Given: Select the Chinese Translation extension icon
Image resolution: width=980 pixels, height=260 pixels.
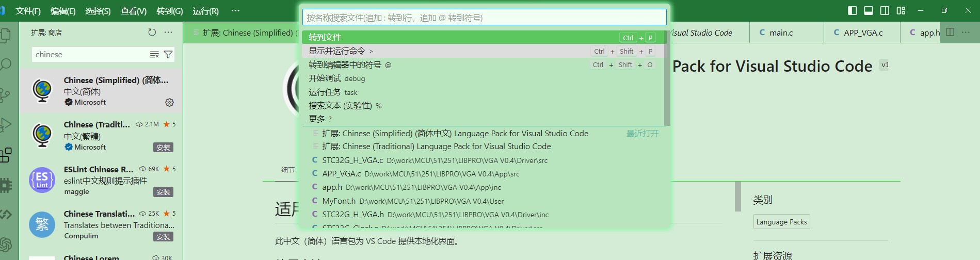Looking at the screenshot, I should pos(42,224).
